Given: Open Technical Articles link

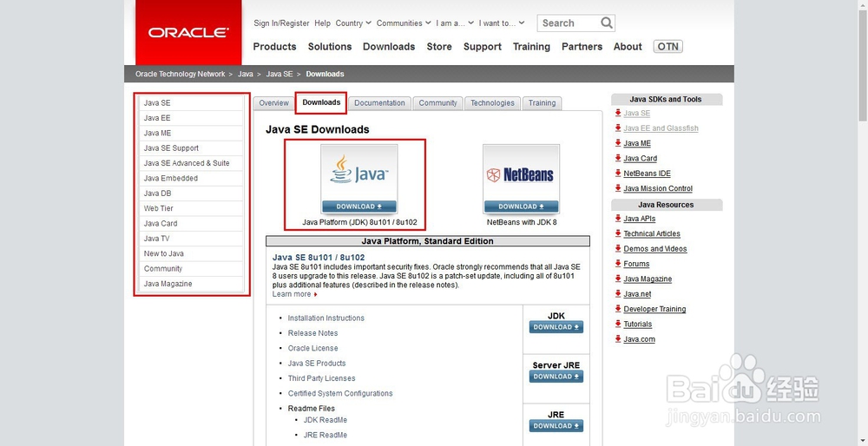Looking at the screenshot, I should pyautogui.click(x=652, y=234).
